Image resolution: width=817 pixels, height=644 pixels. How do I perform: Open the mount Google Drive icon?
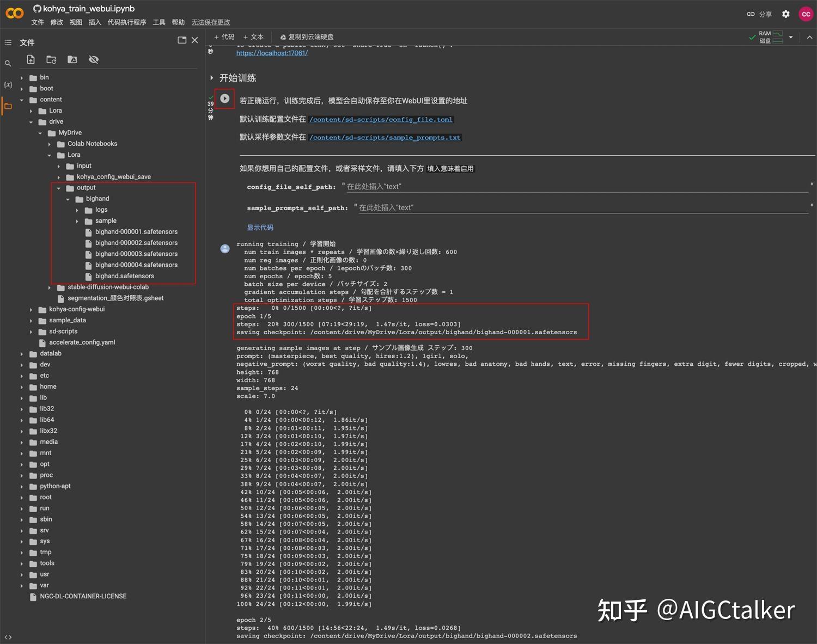click(72, 59)
